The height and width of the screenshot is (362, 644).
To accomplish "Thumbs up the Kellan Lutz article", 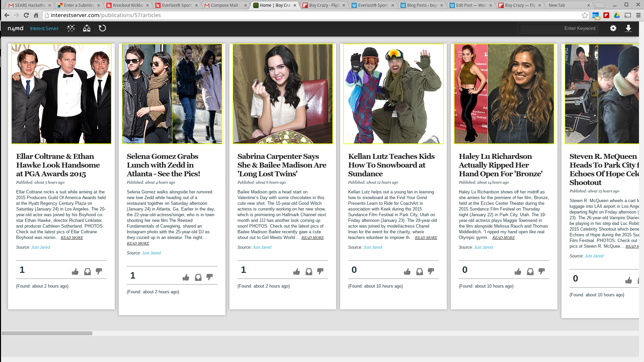I will point(407,271).
